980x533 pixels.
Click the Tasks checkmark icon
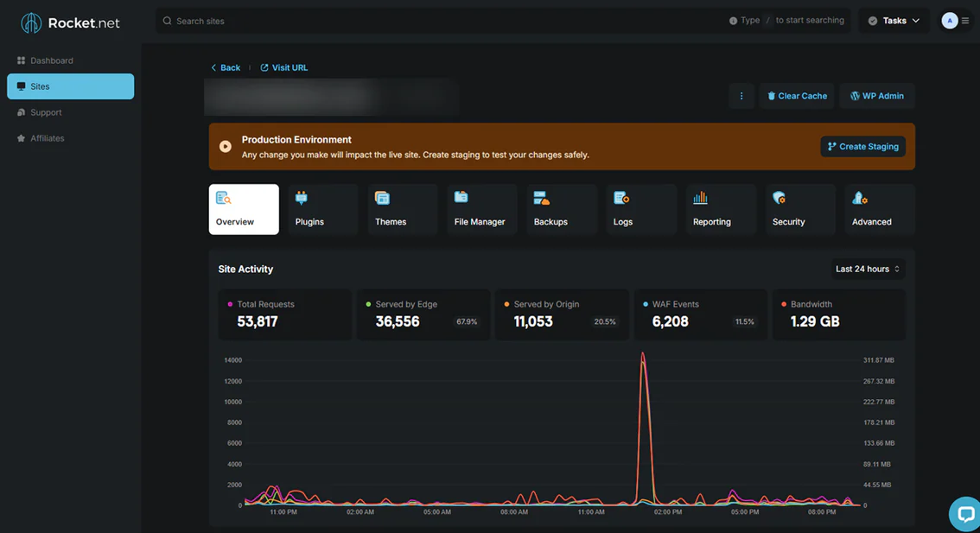coord(873,21)
